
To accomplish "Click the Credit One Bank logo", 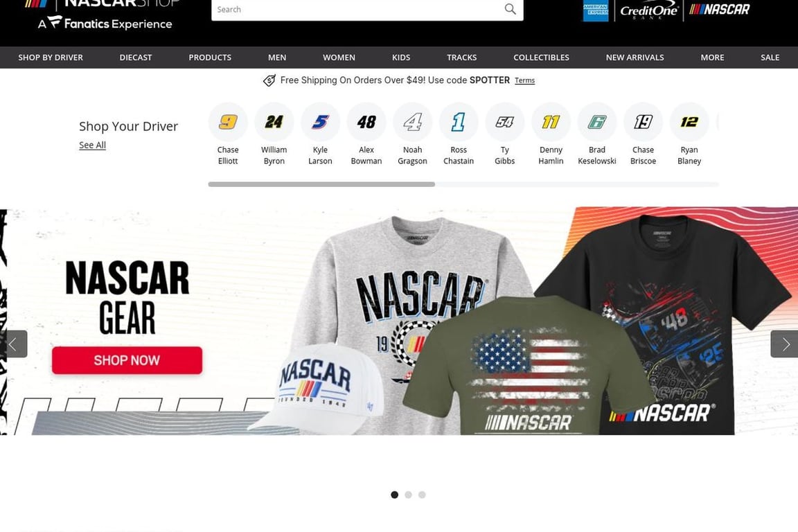I will [x=649, y=10].
